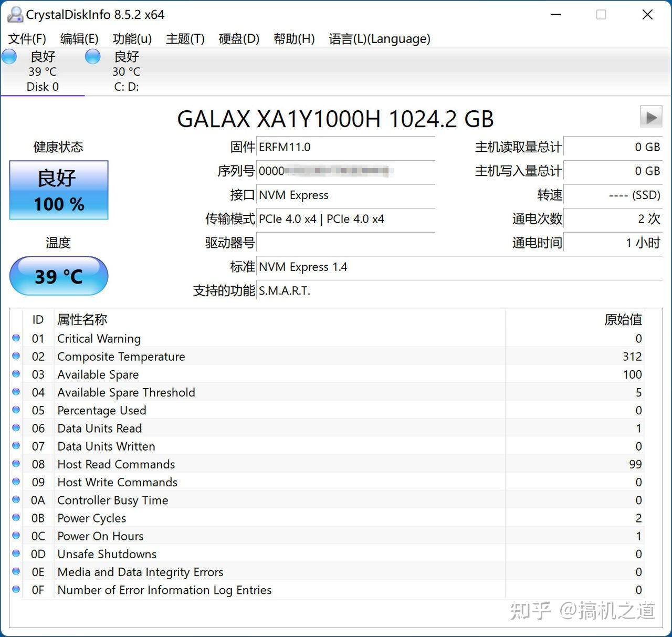The width and height of the screenshot is (672, 637).
Task: Click the GALAX XA1Y1000H 1024.2 GB title
Action: [335, 119]
